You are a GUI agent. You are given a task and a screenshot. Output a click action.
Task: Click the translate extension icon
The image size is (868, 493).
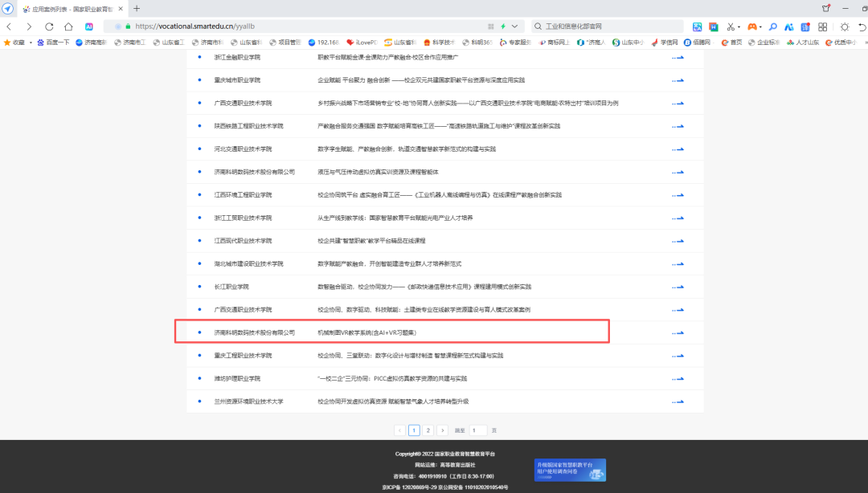(x=697, y=26)
